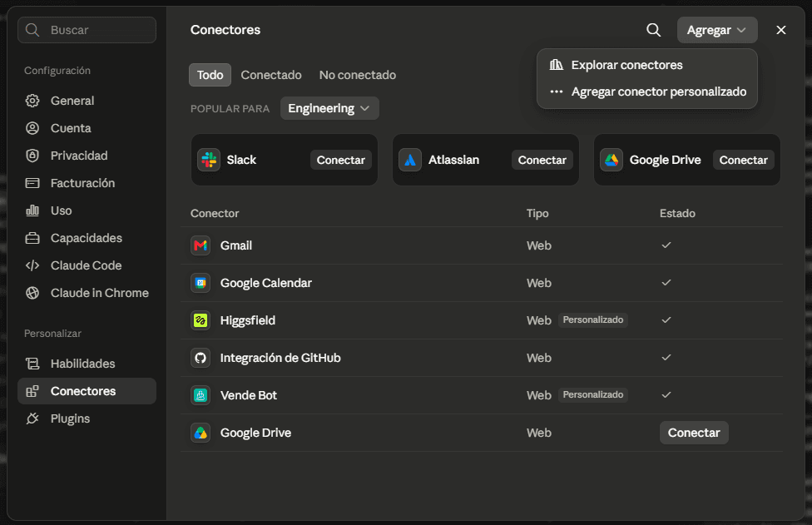Click the Plugins plug icon
Image resolution: width=812 pixels, height=525 pixels.
click(x=32, y=419)
